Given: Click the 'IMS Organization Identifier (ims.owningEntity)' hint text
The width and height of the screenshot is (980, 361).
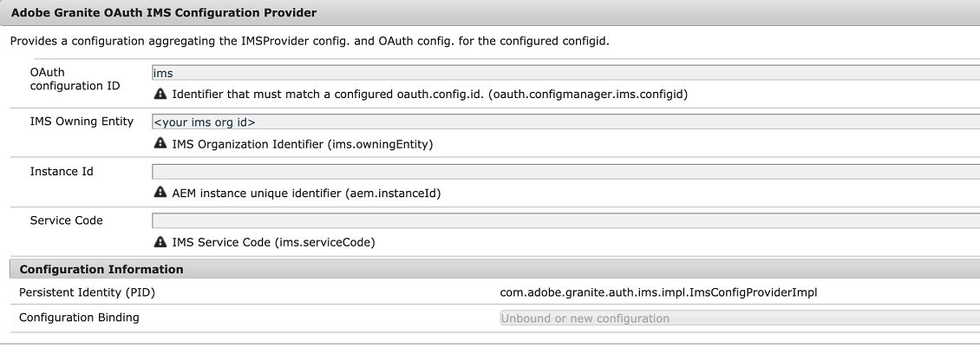Looking at the screenshot, I should (303, 144).
